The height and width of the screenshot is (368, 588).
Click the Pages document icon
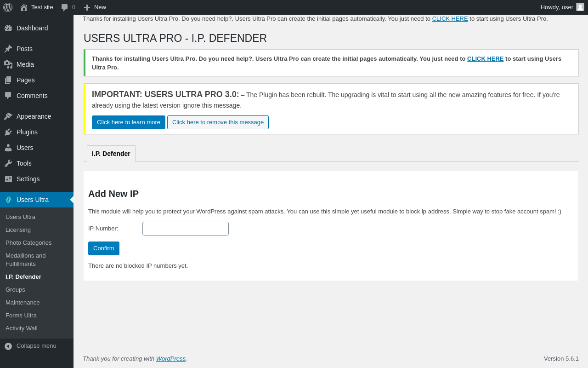click(8, 80)
